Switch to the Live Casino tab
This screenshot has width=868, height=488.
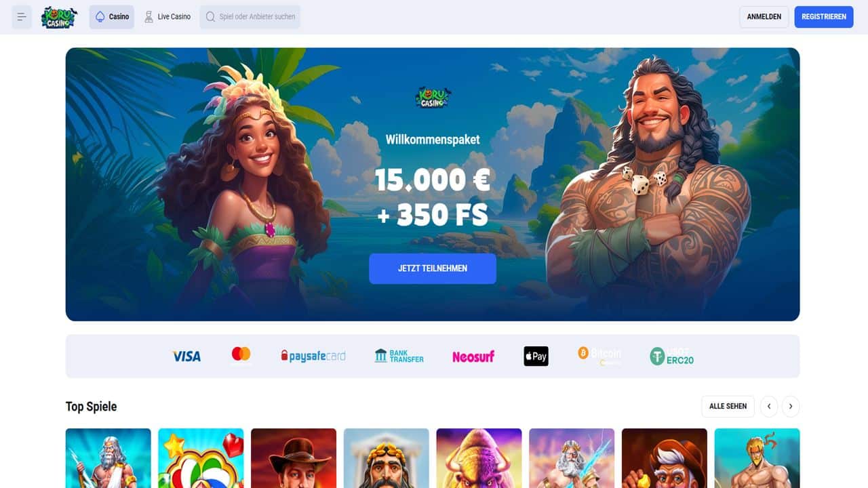pos(167,17)
